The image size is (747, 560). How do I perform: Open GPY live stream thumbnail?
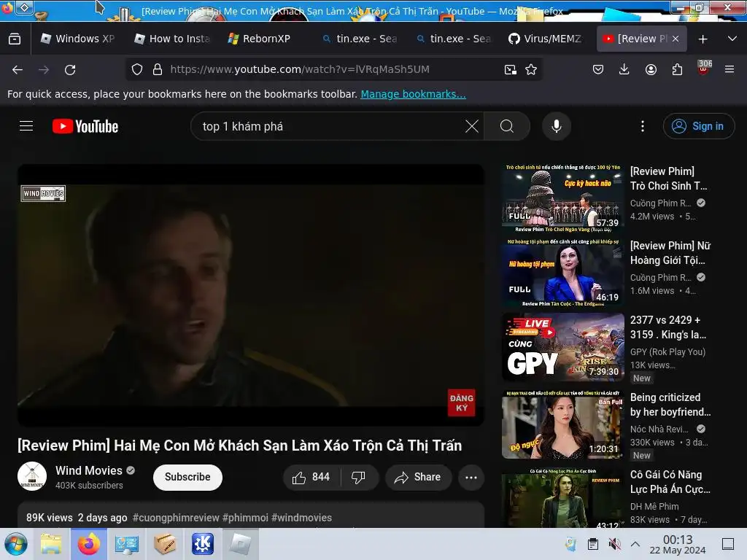tap(562, 348)
